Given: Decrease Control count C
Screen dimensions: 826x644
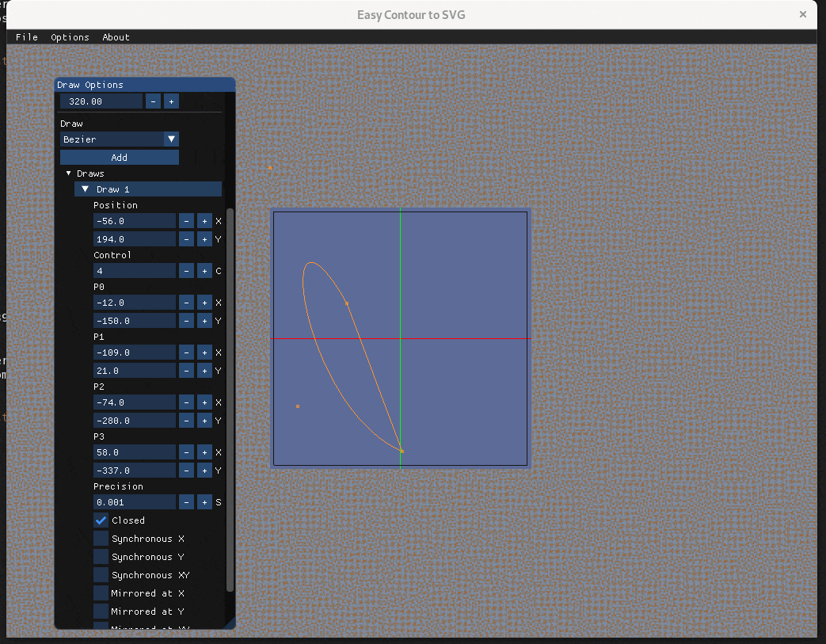Looking at the screenshot, I should [186, 271].
